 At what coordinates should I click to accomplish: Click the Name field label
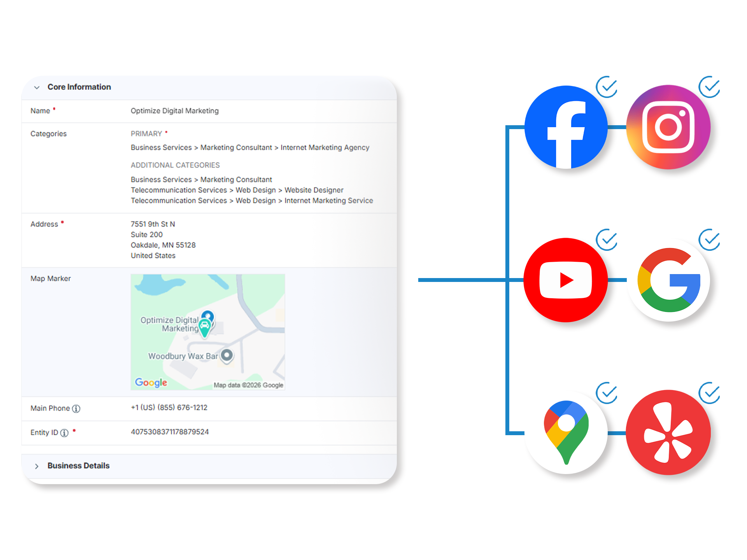click(x=40, y=111)
